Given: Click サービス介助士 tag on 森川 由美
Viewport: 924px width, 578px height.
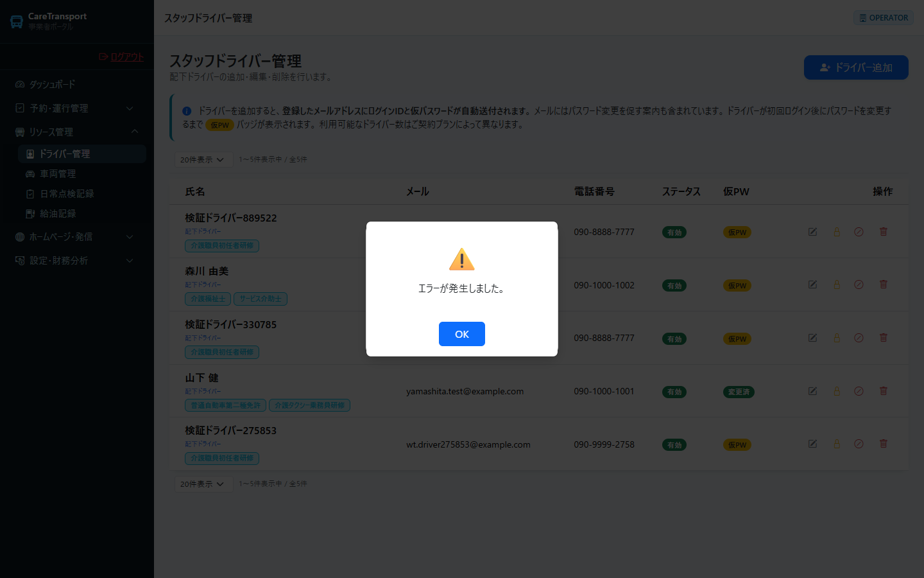Looking at the screenshot, I should (261, 299).
